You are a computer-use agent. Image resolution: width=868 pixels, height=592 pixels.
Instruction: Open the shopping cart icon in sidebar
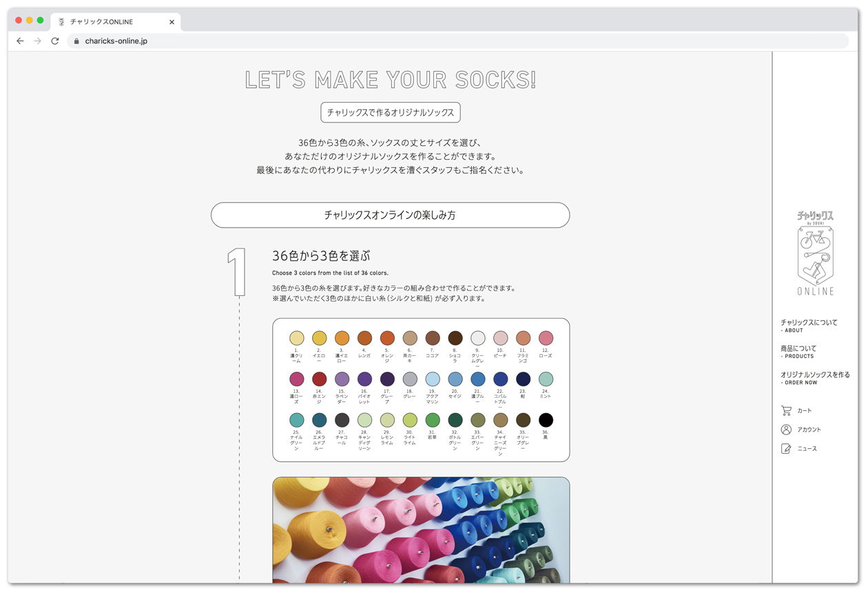(x=786, y=411)
